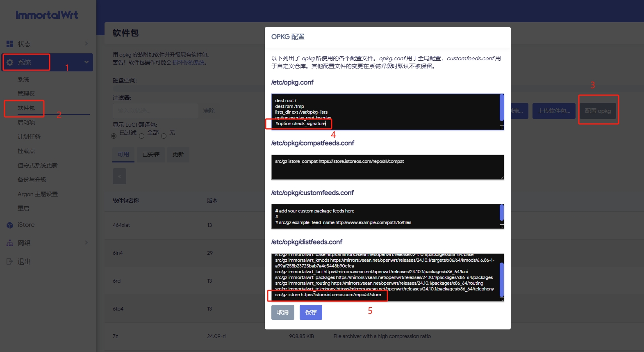This screenshot has width=644, height=352.
Task: Select the 已过滤 radio button
Action: point(114,136)
